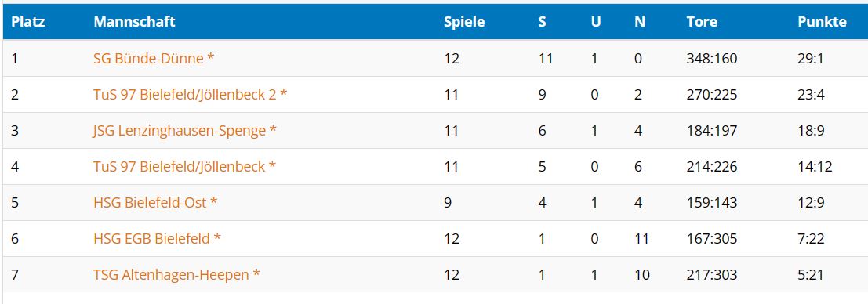Screen dimensions: 868x304
Task: Click the Platz column header
Action: pos(28,22)
